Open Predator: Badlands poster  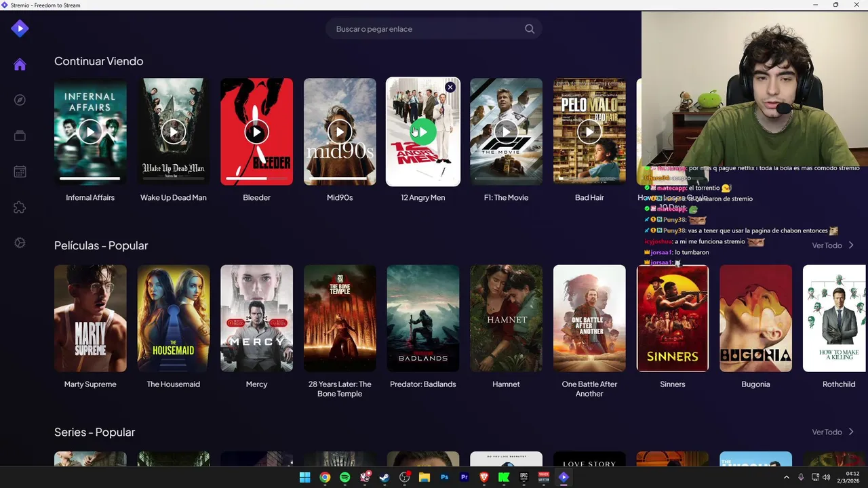[423, 319]
